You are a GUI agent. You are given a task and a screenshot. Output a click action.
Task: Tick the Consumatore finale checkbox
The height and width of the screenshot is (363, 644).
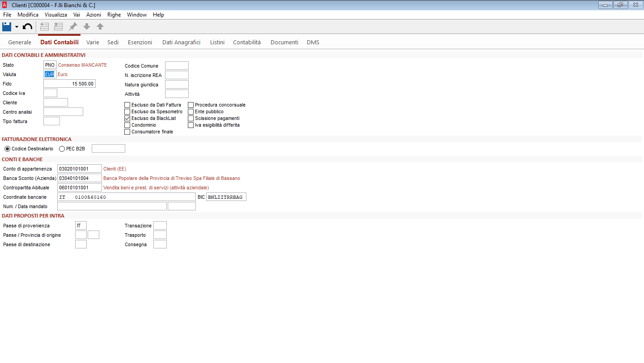point(127,132)
